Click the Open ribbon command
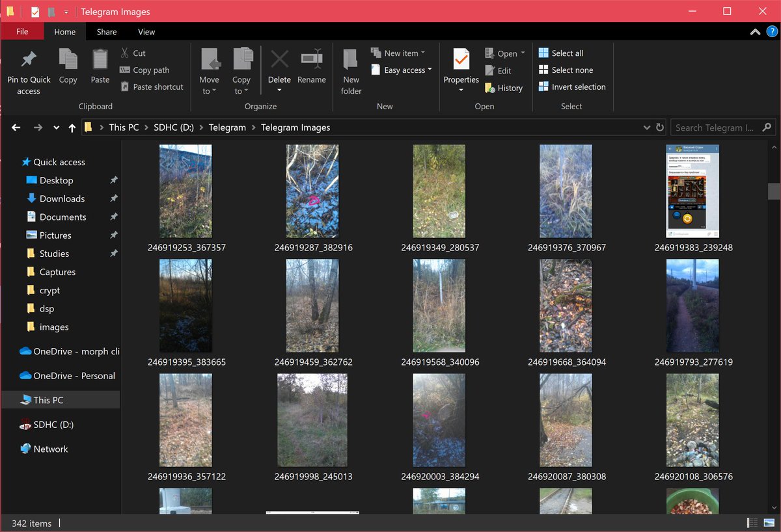This screenshot has width=781, height=532. point(505,53)
